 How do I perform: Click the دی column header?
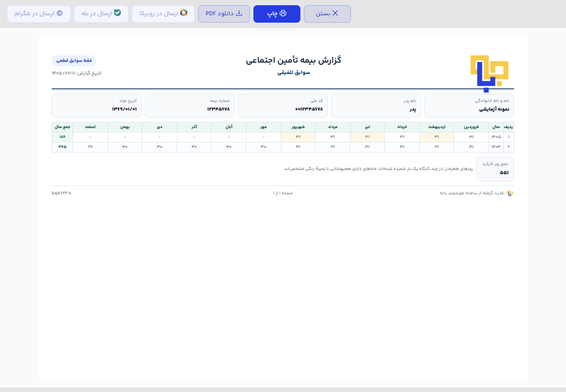click(159, 127)
